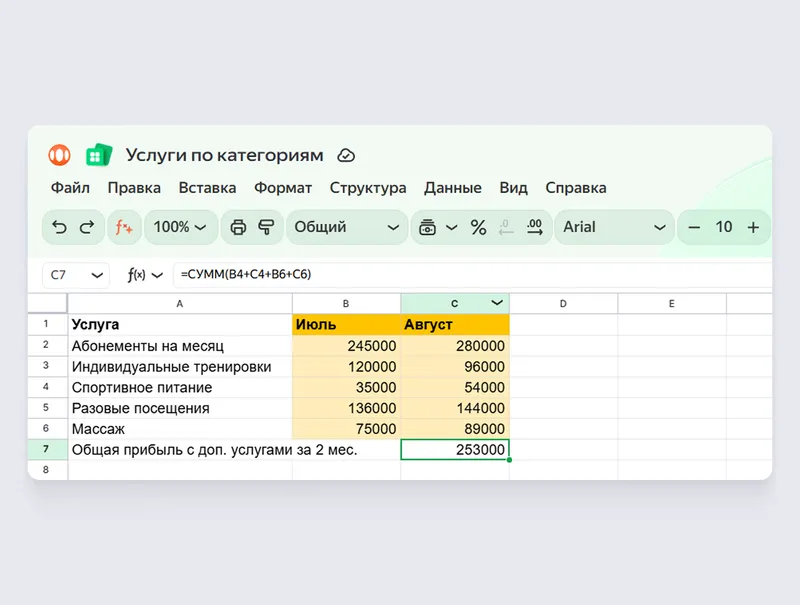Viewport: 800px width, 605px height.
Task: Expand the function list chevron beside f(x)
Action: pos(158,275)
